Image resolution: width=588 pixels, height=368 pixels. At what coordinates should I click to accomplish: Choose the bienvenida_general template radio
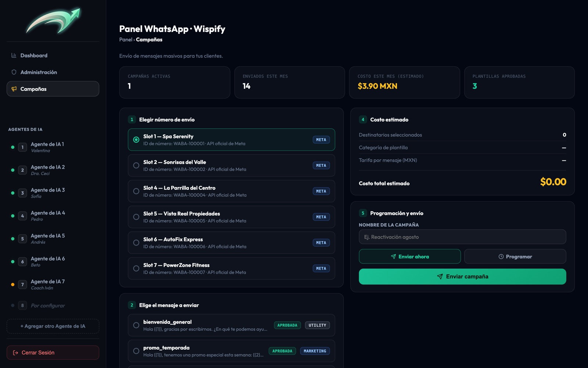click(136, 325)
